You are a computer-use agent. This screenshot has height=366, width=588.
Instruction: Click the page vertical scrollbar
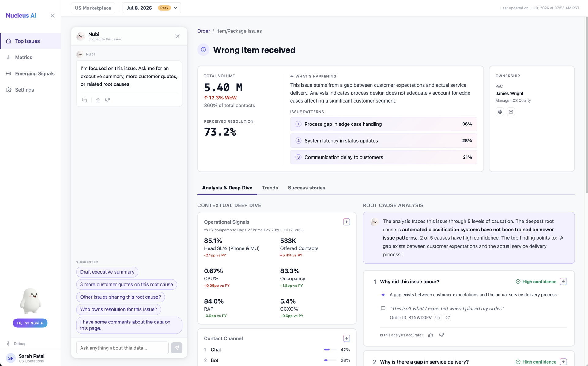586,105
